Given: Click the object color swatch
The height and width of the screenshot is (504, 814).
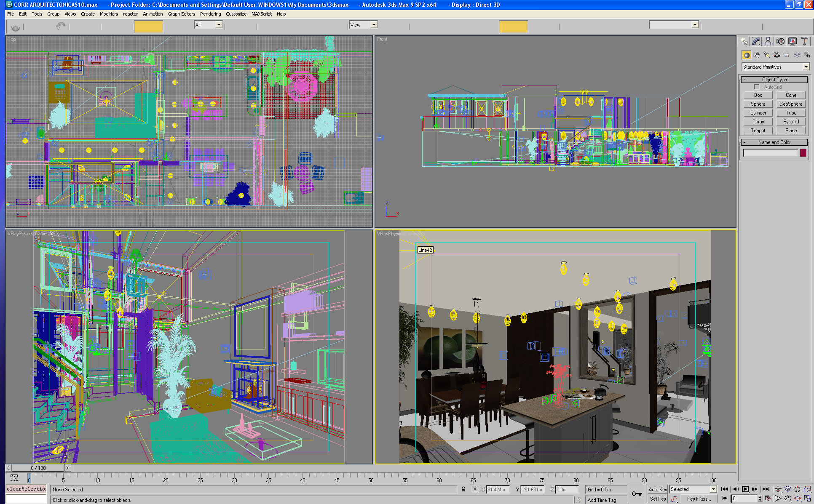Looking at the screenshot, I should point(803,153).
